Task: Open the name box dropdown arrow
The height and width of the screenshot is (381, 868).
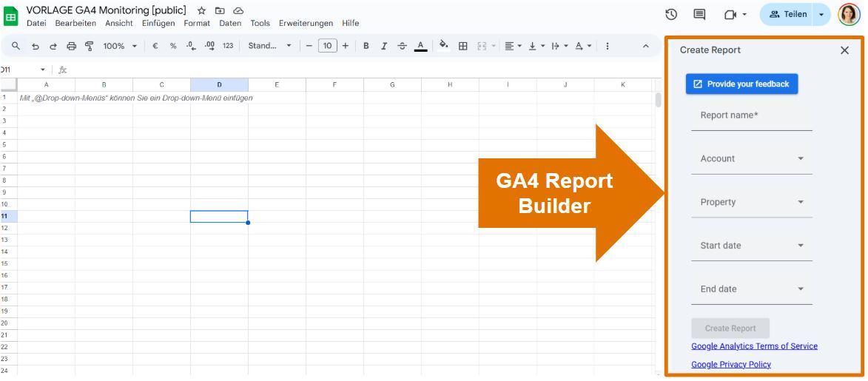Action: pyautogui.click(x=43, y=70)
